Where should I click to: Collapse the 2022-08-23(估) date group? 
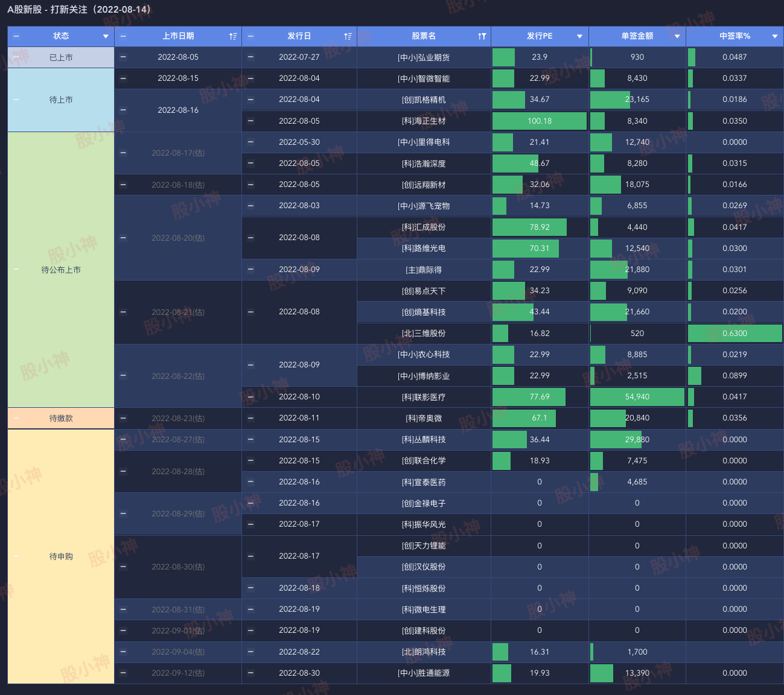point(123,418)
